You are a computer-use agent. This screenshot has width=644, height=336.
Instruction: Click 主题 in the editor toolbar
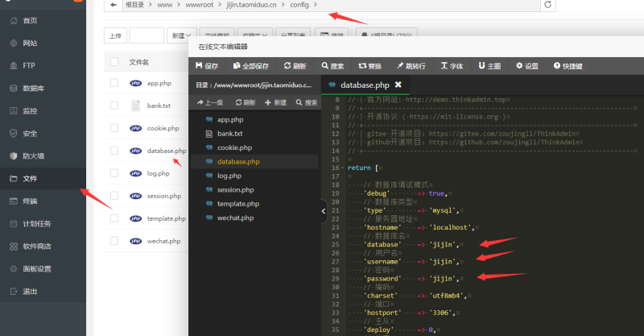489,66
